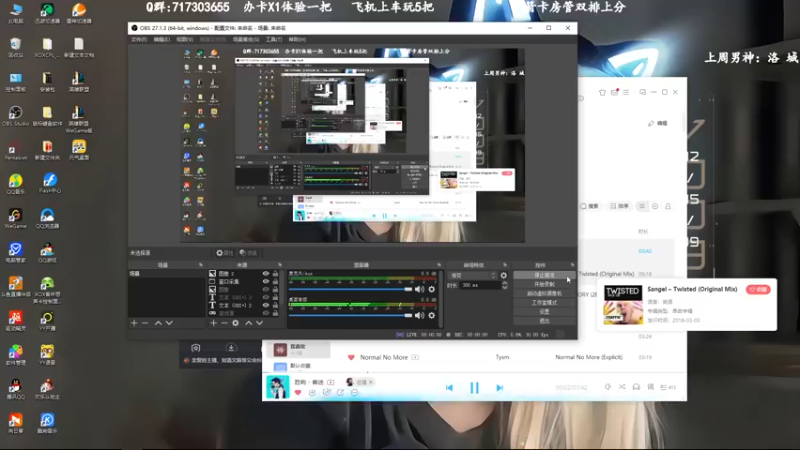800x450 pixels.
Task: Open 桌面音频 audio settings gear
Action: (432, 315)
